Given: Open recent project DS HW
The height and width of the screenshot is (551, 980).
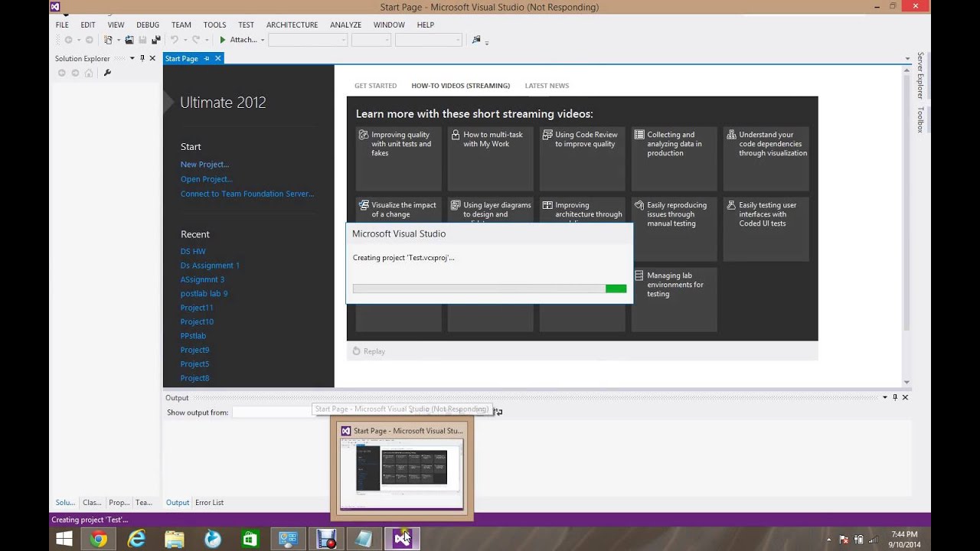Looking at the screenshot, I should pos(193,251).
